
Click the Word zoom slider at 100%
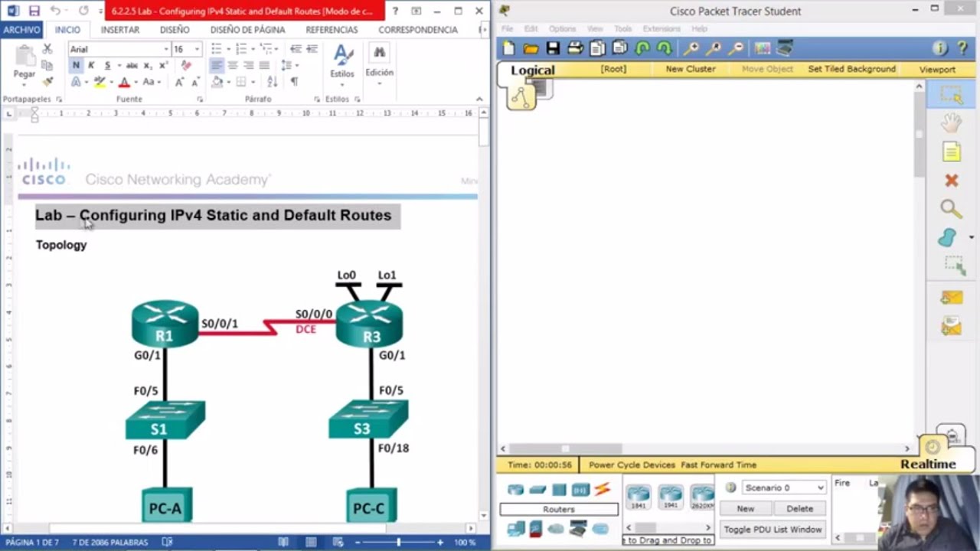coord(398,542)
